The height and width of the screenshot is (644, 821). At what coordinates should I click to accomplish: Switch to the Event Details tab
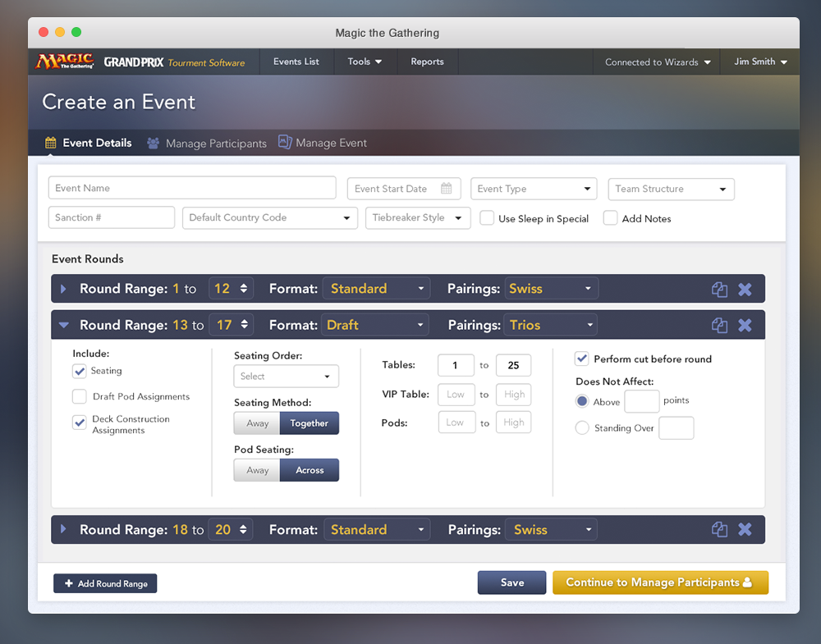coord(89,143)
